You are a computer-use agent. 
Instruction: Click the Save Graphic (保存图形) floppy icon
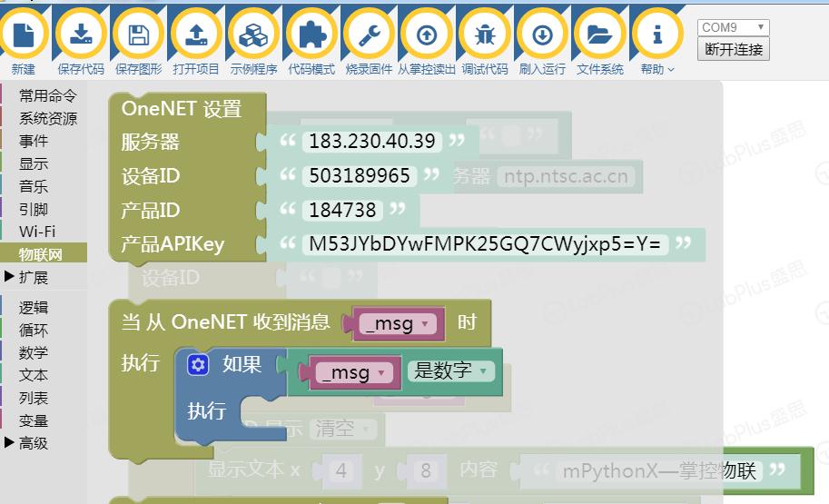(x=139, y=35)
